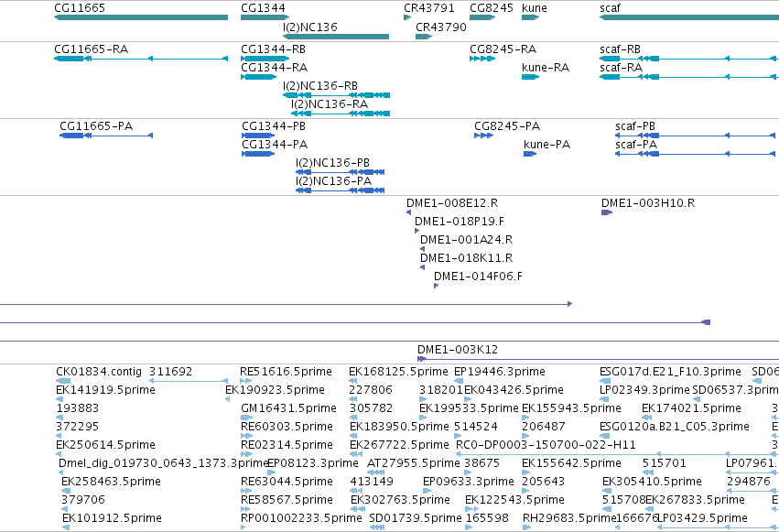The image size is (779, 532).
Task: Select EST feature 311692
Action: pyautogui.click(x=189, y=381)
